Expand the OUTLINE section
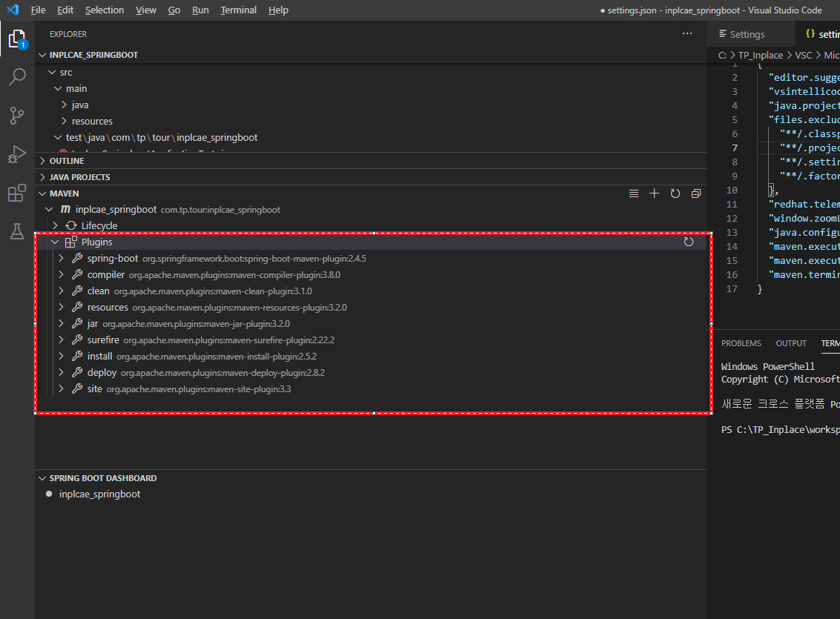 42,161
